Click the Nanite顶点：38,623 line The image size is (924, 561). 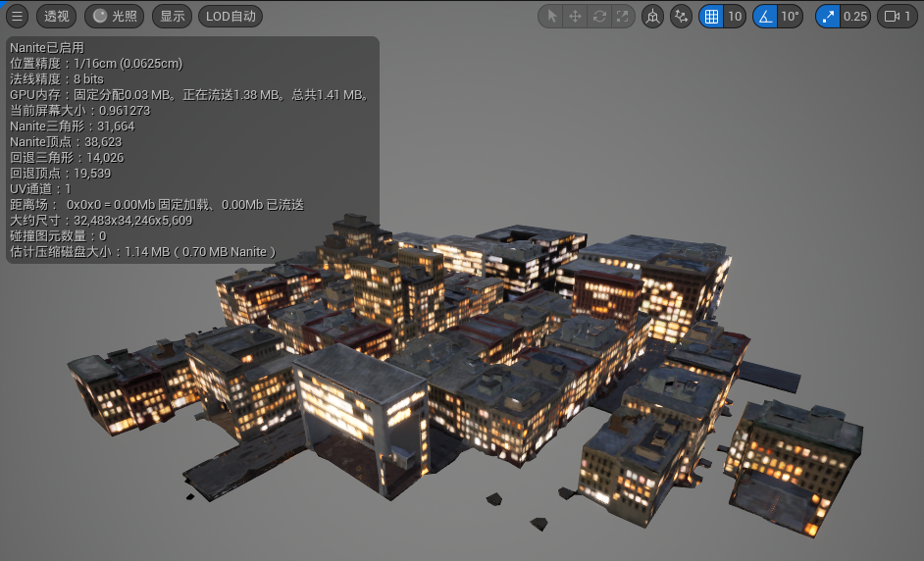pos(66,142)
